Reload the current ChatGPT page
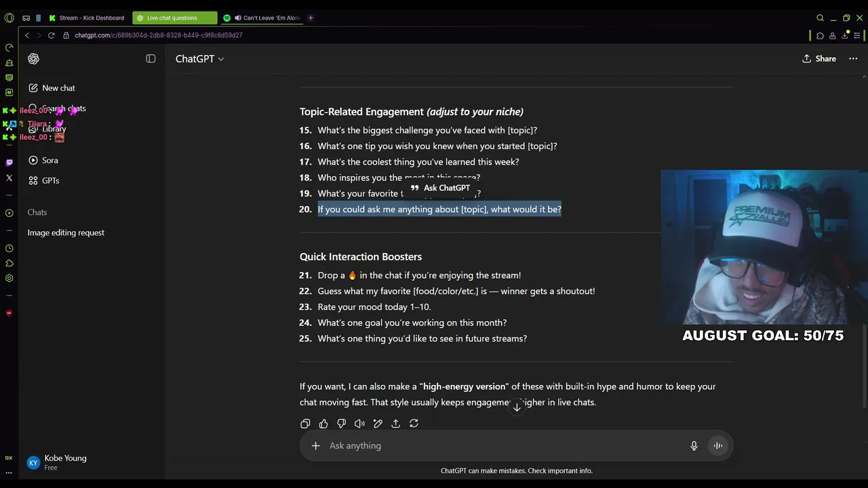 [51, 35]
